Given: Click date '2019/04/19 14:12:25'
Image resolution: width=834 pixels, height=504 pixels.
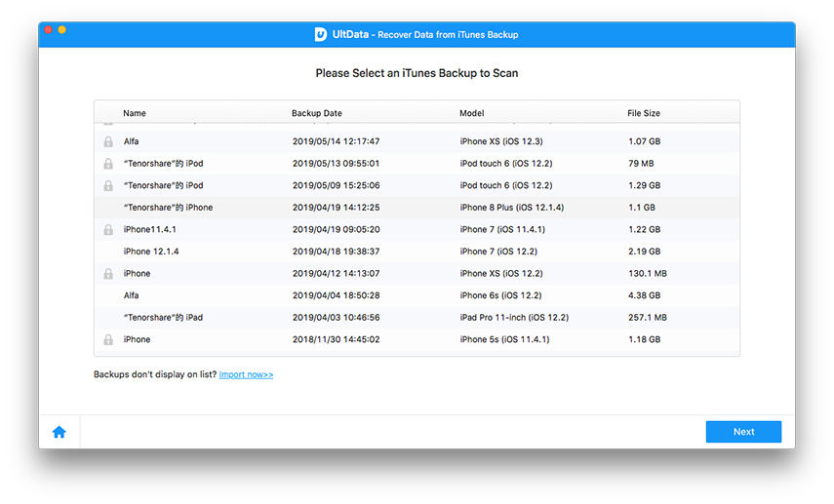Looking at the screenshot, I should click(337, 208).
